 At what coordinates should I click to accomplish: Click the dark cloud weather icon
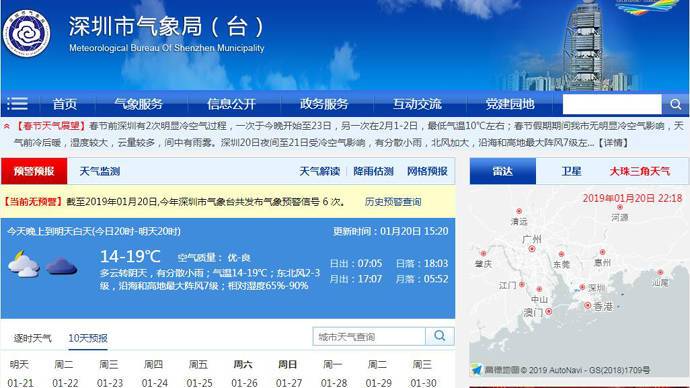(62, 267)
